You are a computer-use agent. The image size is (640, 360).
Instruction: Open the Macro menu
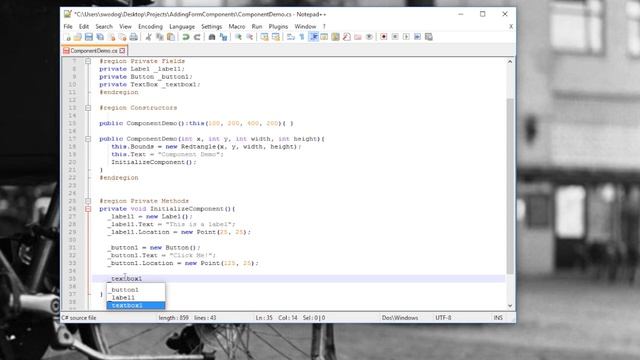tap(237, 27)
